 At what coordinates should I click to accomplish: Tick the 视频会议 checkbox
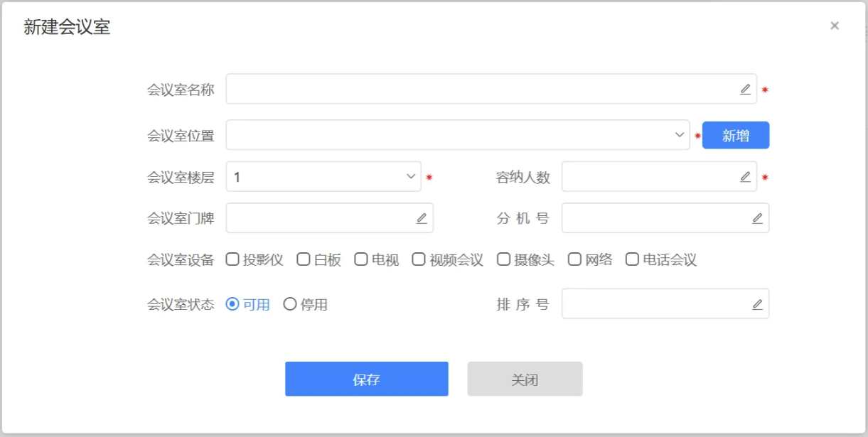click(x=419, y=259)
